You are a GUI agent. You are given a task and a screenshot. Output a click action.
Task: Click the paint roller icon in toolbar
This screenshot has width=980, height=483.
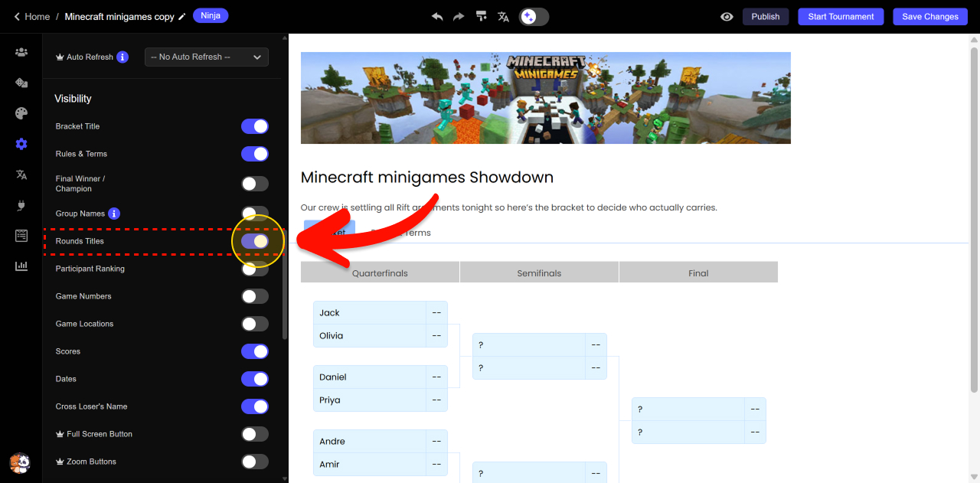tap(481, 16)
